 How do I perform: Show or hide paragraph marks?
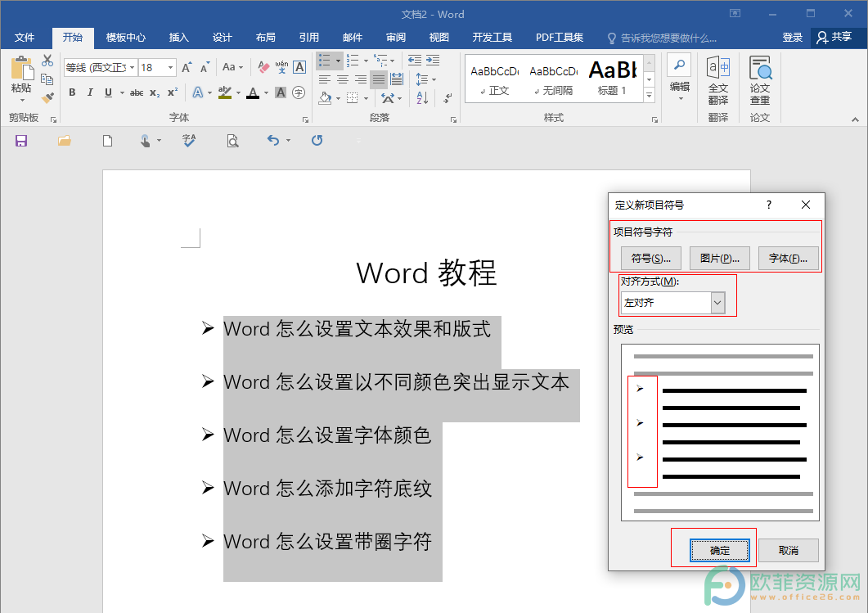[x=447, y=98]
